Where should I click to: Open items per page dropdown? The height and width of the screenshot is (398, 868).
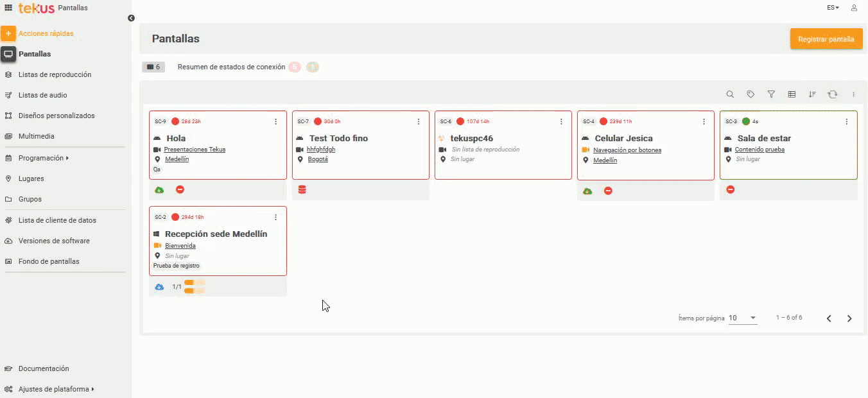743,318
